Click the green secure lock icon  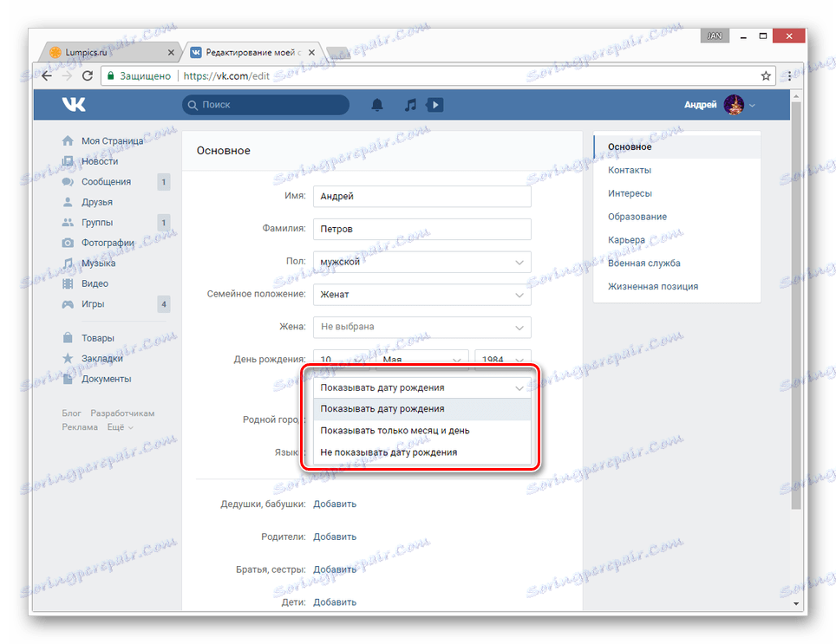111,75
